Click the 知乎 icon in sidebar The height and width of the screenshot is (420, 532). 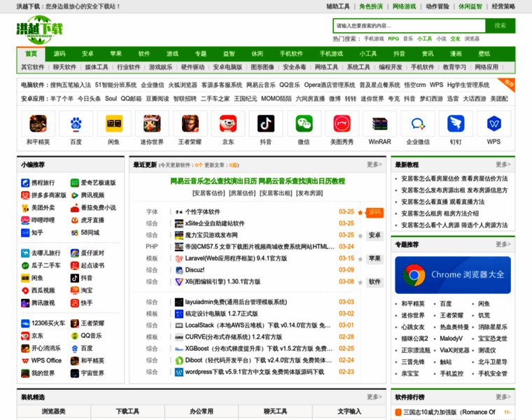pos(25,232)
